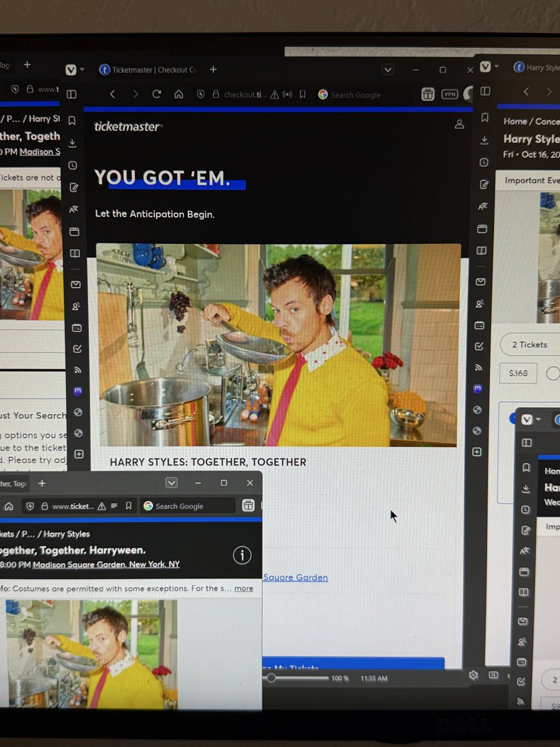Open History panel in bottom-right window sidebar
Screen dimensions: 560x747
(x=525, y=509)
